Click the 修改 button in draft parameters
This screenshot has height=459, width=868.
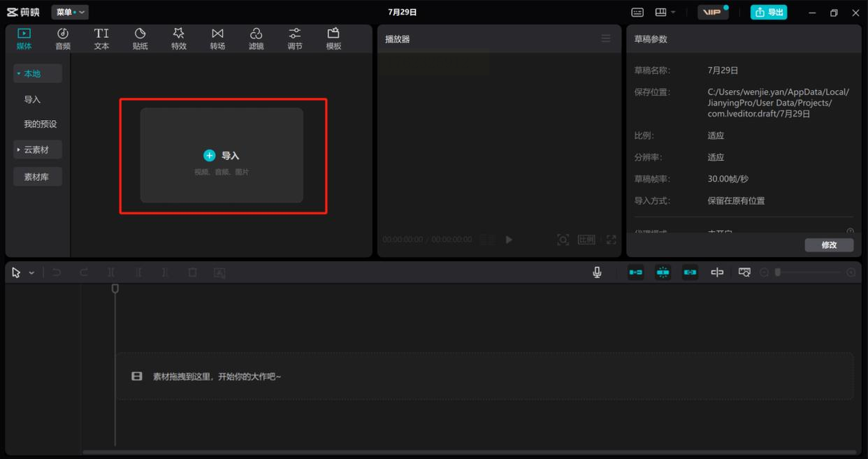829,245
